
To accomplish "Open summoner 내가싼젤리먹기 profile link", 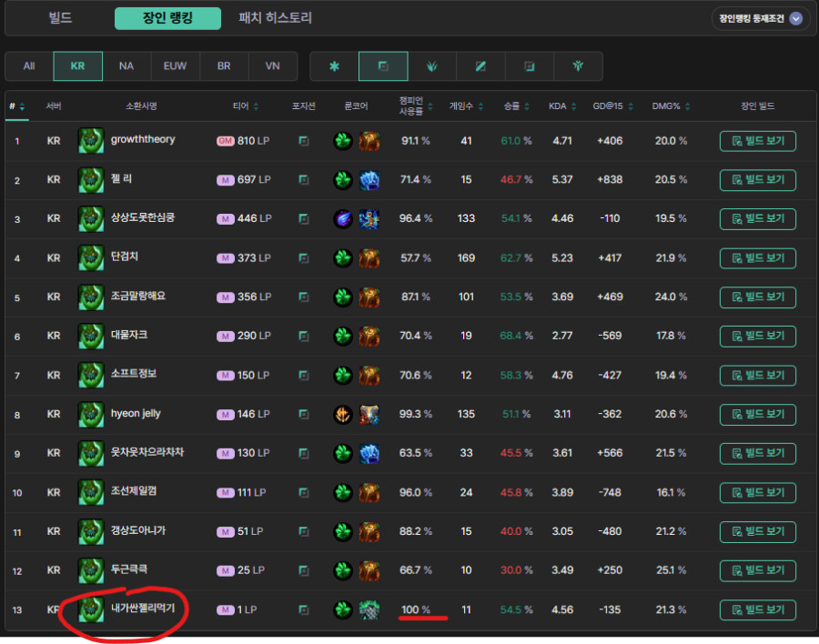I will pyautogui.click(x=142, y=609).
